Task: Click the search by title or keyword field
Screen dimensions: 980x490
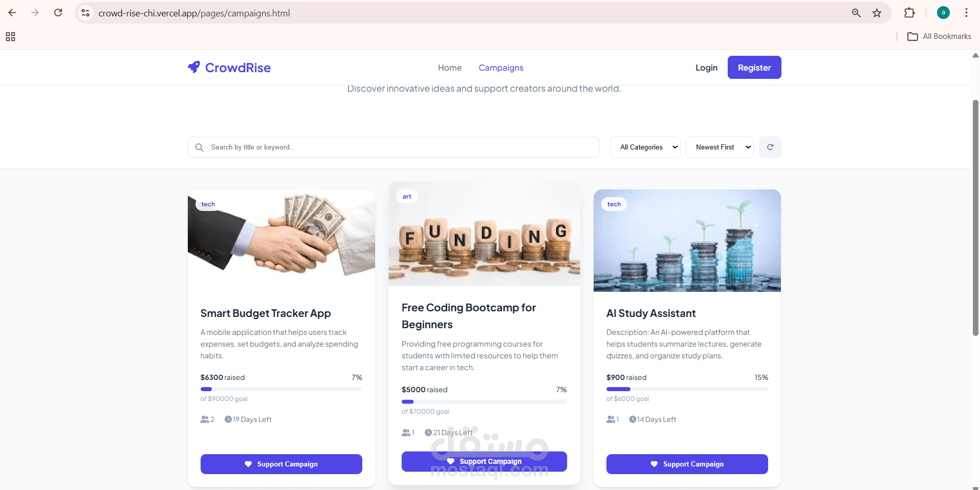Action: pyautogui.click(x=394, y=147)
